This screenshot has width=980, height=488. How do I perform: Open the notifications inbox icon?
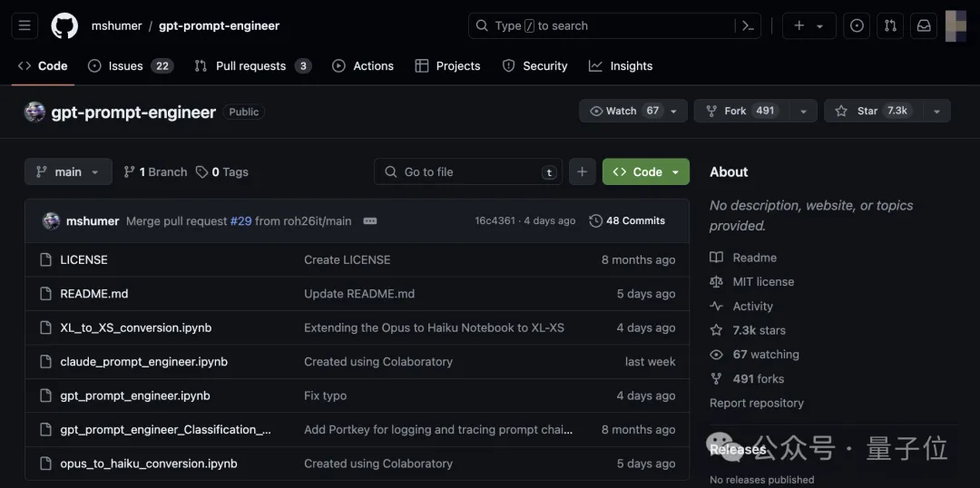point(923,25)
